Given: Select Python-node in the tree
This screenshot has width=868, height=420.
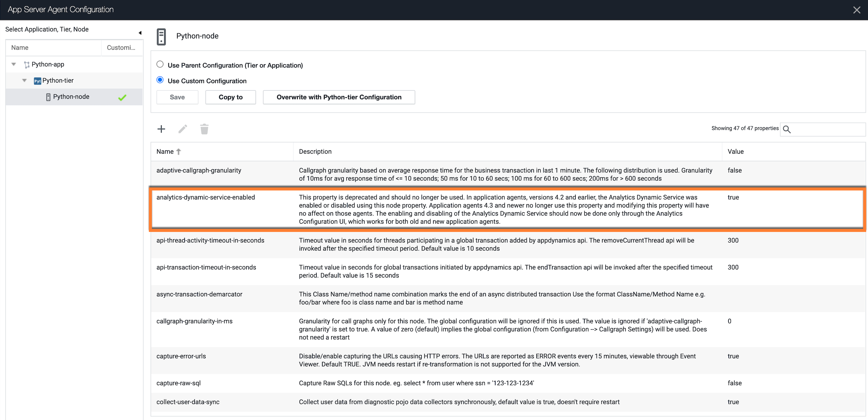Looking at the screenshot, I should 71,96.
